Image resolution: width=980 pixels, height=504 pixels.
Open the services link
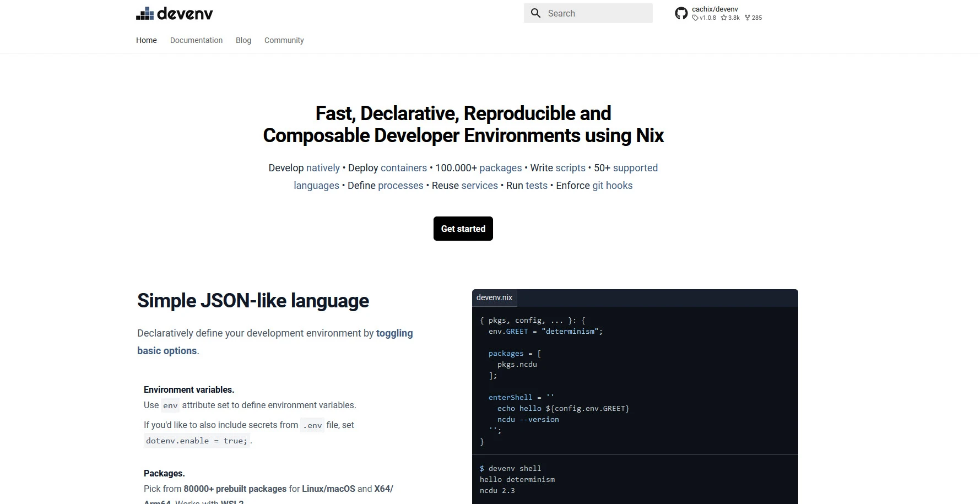click(480, 186)
